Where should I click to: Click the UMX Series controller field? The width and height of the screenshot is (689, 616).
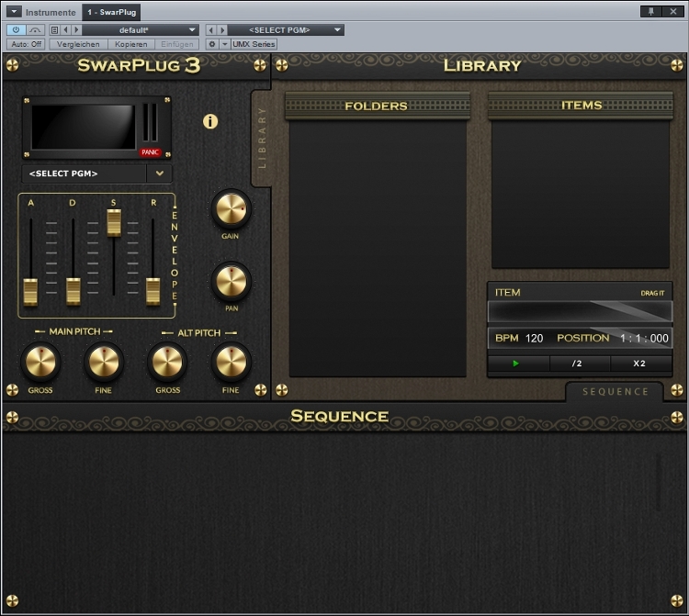pyautogui.click(x=254, y=44)
